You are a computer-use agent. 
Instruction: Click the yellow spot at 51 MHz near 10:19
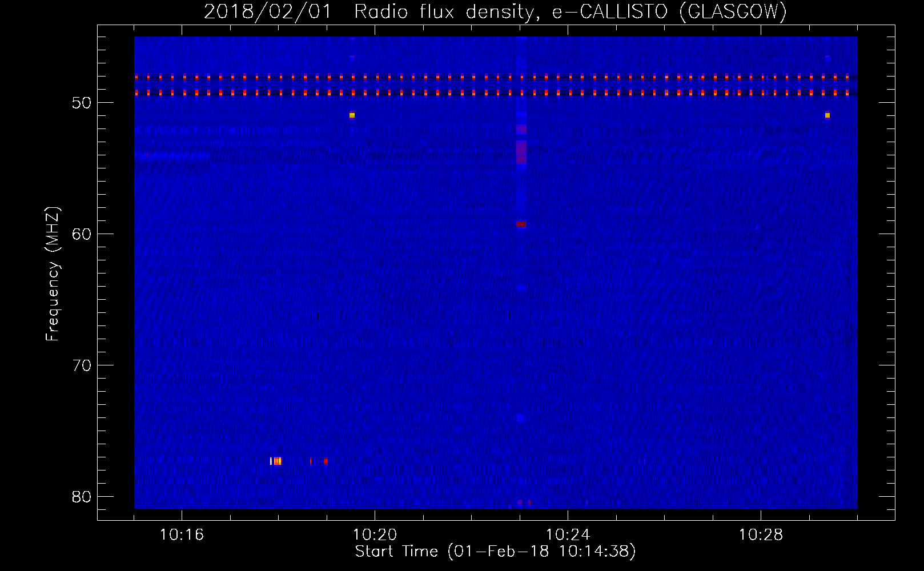click(352, 115)
